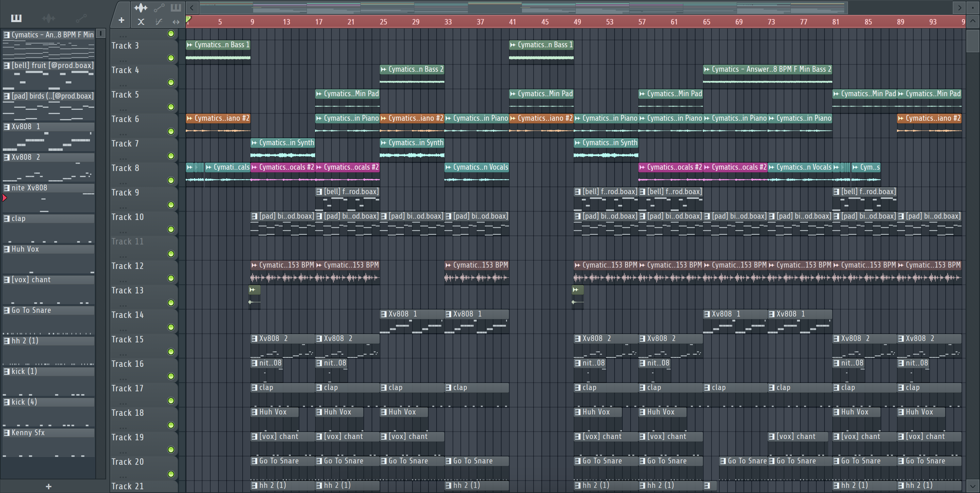Viewport: 980px width, 493px height.
Task: Click the Track 7 header label
Action: point(125,144)
